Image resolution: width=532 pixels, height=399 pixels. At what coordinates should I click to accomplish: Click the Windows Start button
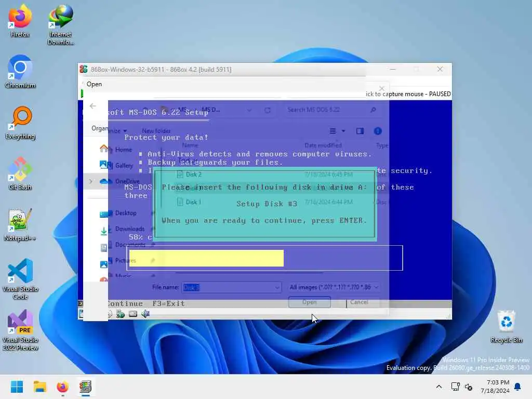tap(17, 387)
